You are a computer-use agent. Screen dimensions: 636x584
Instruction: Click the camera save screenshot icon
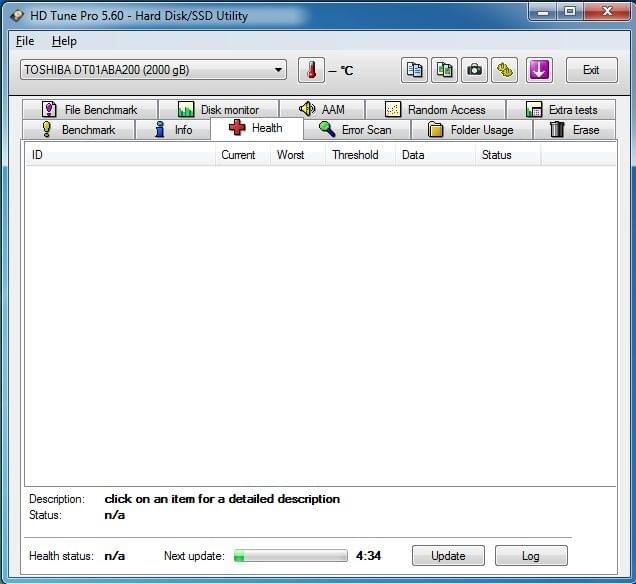click(475, 70)
